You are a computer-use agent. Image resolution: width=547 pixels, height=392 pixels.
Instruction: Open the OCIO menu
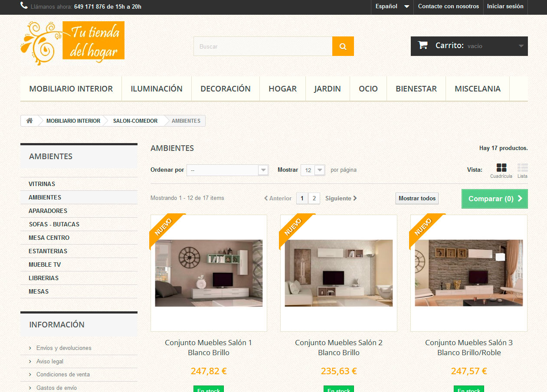pos(368,89)
